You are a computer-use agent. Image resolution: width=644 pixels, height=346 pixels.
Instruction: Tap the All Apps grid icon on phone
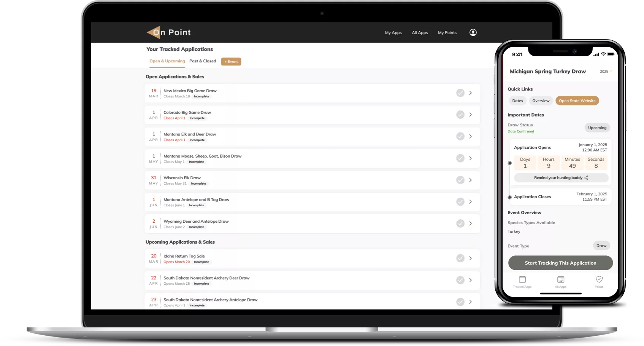[561, 279]
